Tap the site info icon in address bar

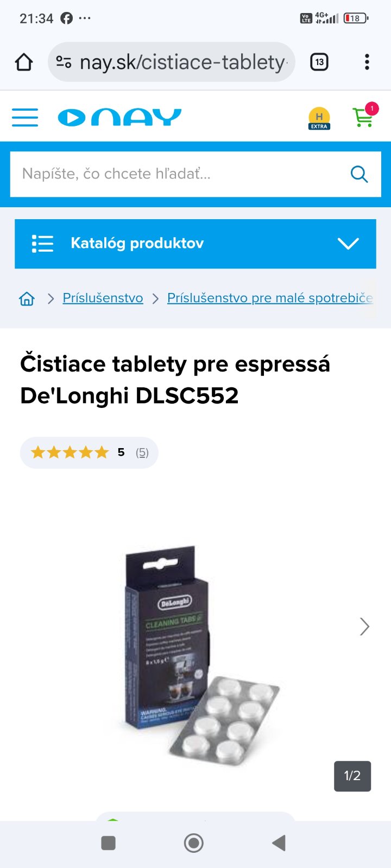(x=64, y=62)
